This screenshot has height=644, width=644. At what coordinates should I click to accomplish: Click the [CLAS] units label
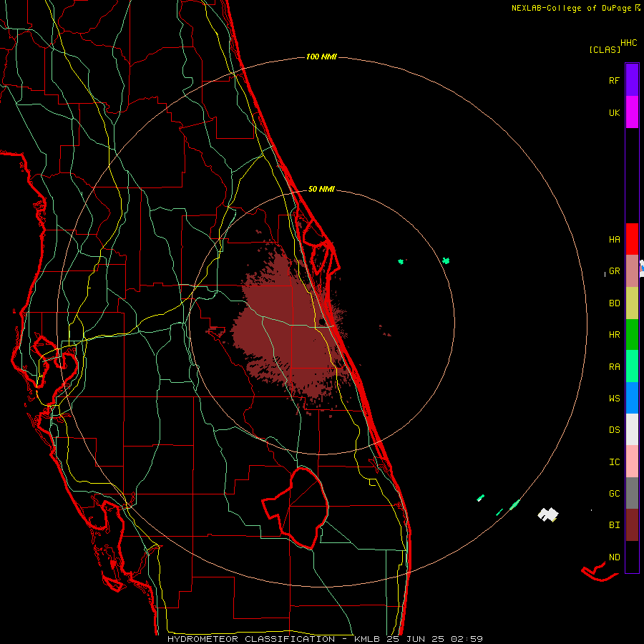[x=605, y=49]
